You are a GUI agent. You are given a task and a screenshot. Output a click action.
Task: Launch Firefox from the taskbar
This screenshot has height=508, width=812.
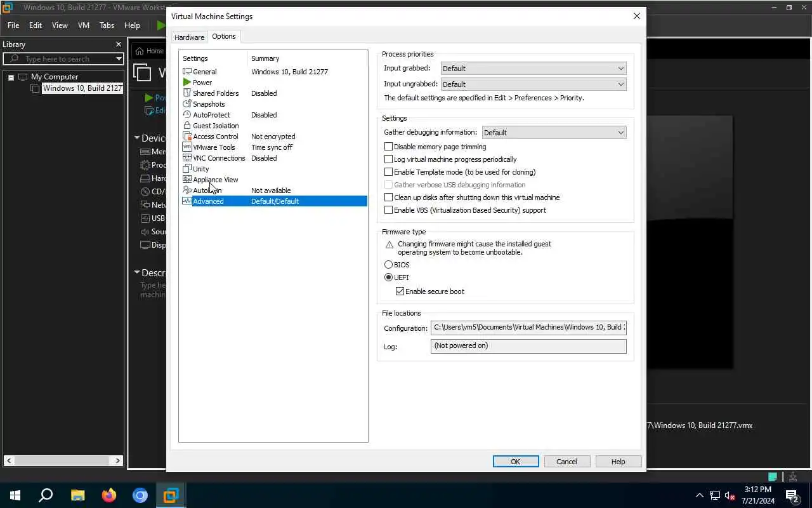click(108, 495)
